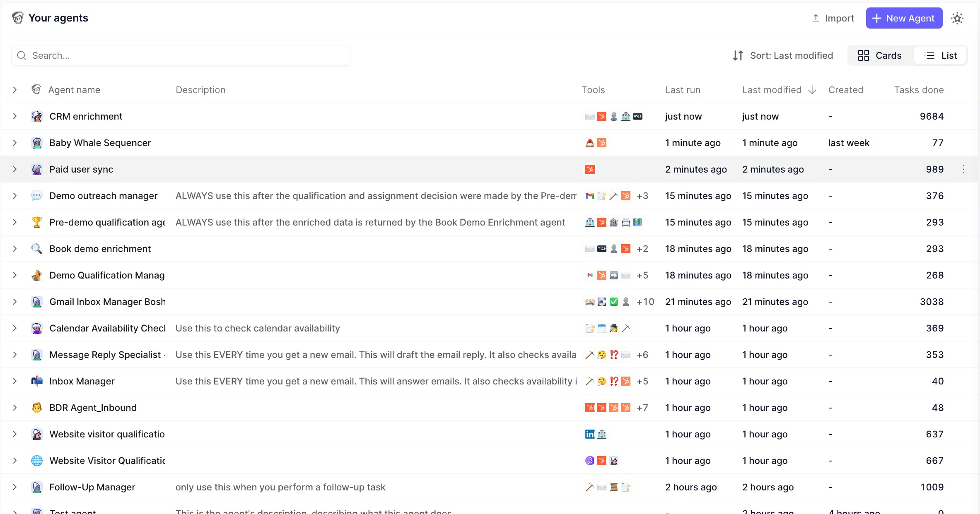980x514 pixels.
Task: Click the envelope tool icon on CRM enrichment row
Action: pyautogui.click(x=589, y=116)
